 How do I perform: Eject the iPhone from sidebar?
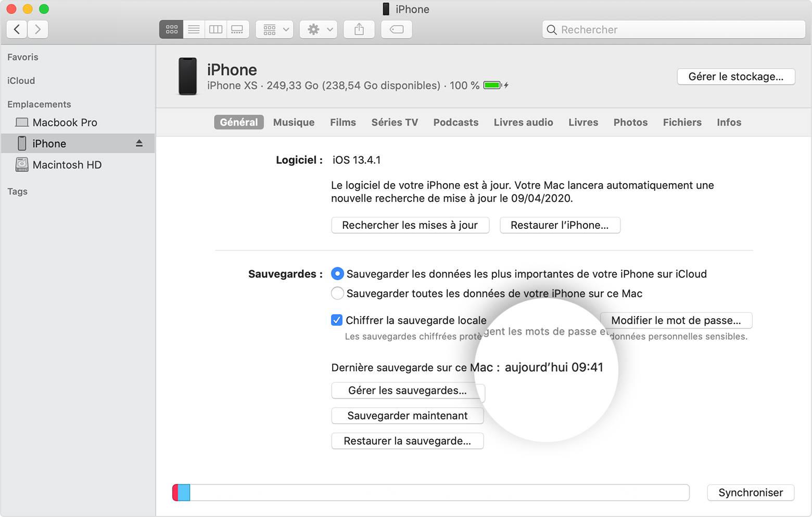[139, 143]
